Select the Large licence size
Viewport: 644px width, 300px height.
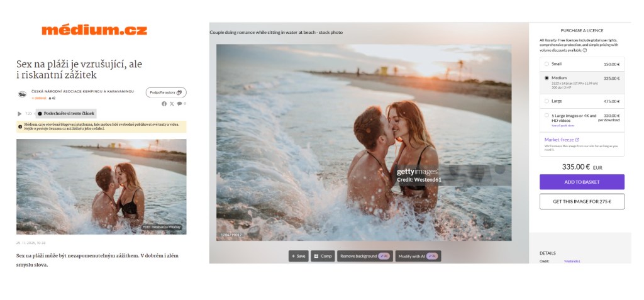[x=546, y=101]
